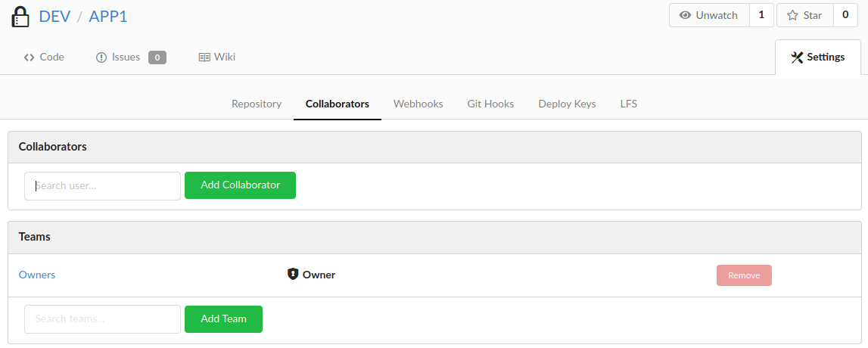The height and width of the screenshot is (348, 868).
Task: Click the Add Team button
Action: pyautogui.click(x=224, y=319)
